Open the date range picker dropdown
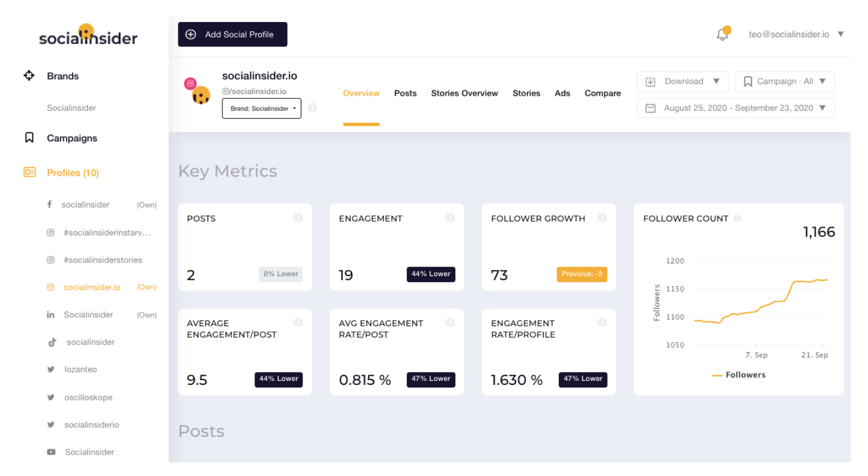 pyautogui.click(x=735, y=108)
